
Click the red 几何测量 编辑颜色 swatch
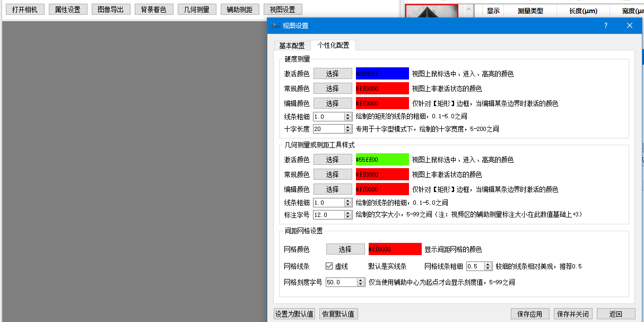[x=382, y=189]
